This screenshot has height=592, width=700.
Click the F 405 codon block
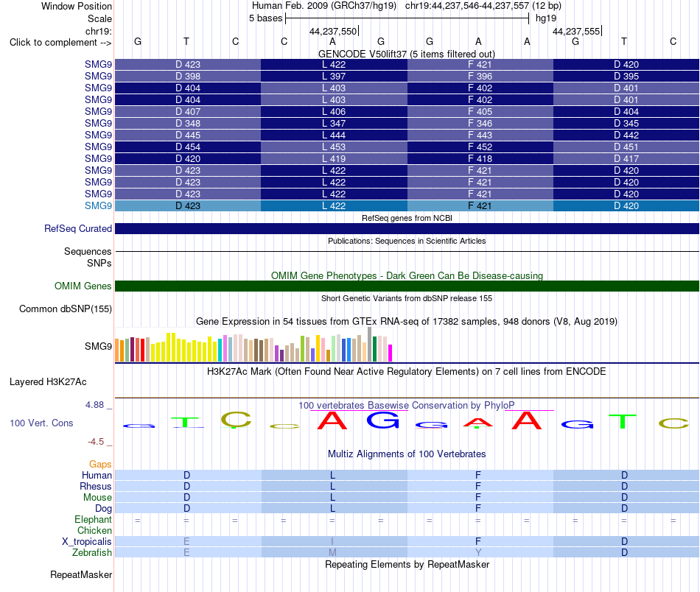click(480, 111)
